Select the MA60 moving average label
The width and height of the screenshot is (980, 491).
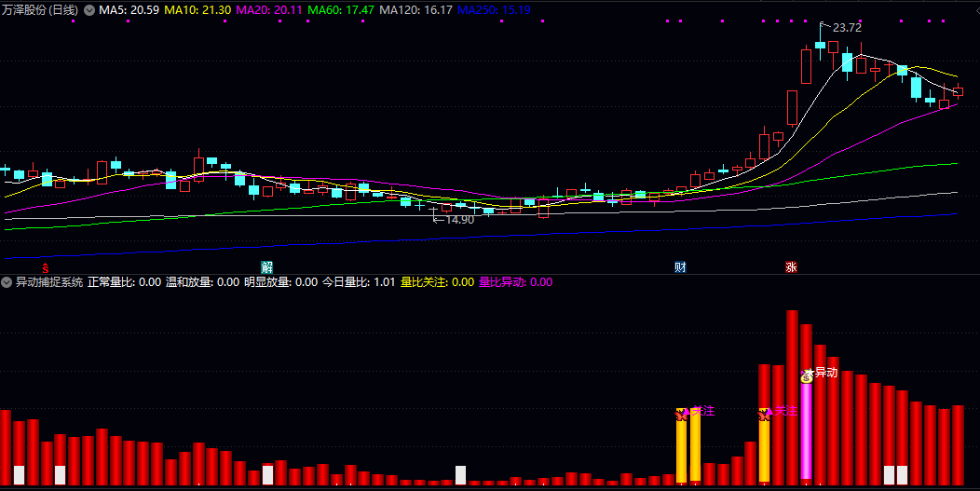(x=341, y=10)
